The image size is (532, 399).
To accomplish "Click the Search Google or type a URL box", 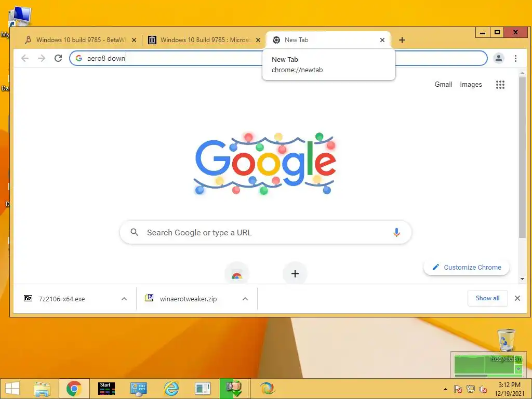I will click(x=265, y=232).
